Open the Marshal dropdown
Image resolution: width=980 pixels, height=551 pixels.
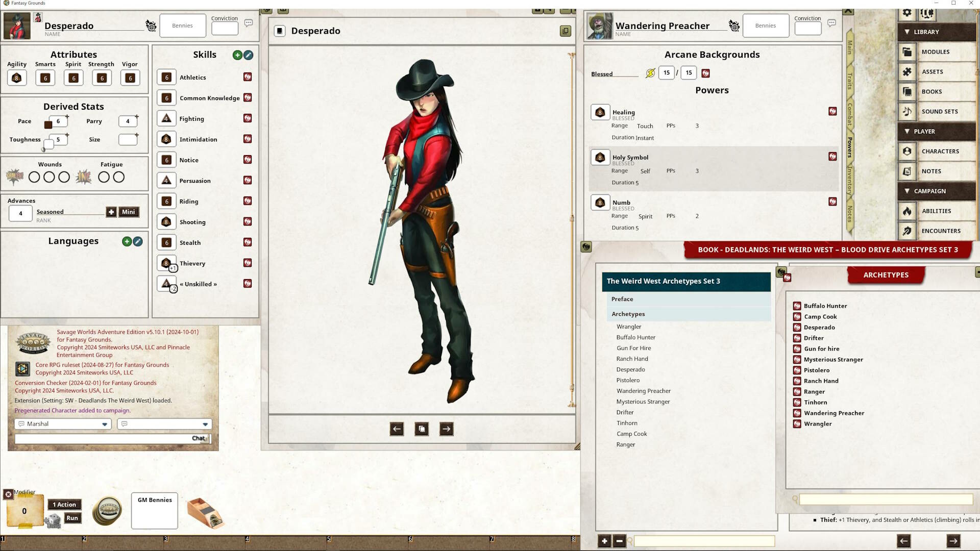click(62, 423)
